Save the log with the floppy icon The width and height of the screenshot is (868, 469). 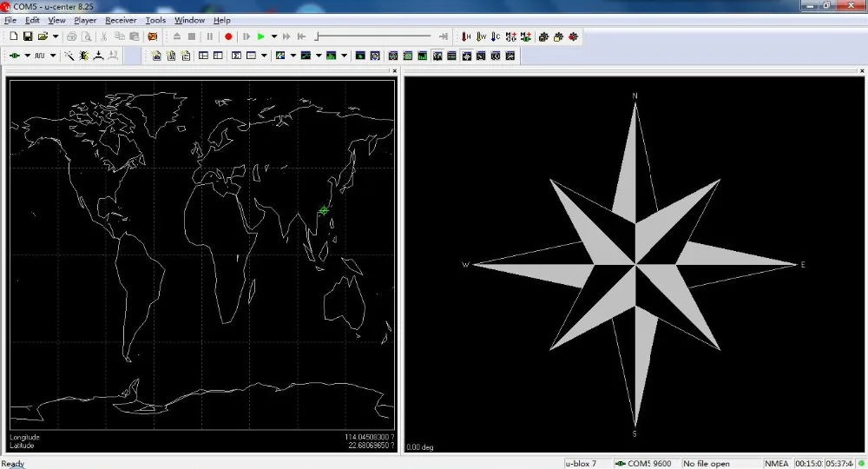pos(28,36)
